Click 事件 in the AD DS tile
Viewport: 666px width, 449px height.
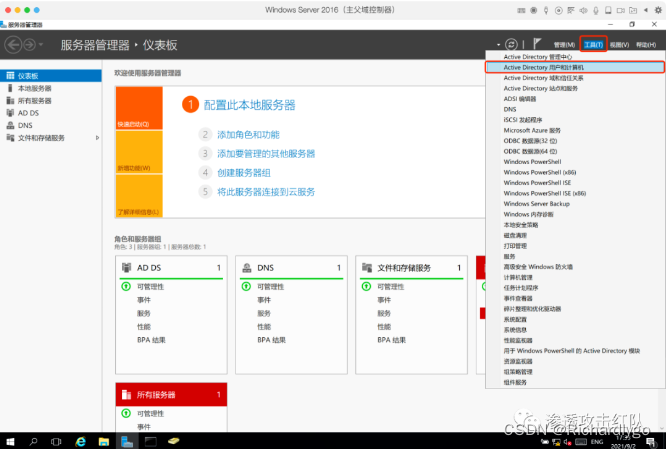click(x=144, y=300)
